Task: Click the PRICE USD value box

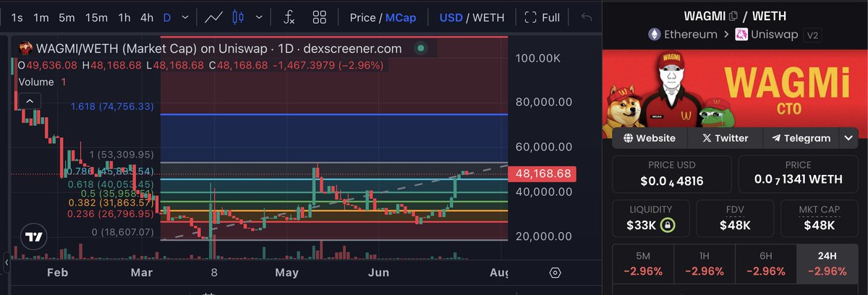Action: pyautogui.click(x=672, y=173)
